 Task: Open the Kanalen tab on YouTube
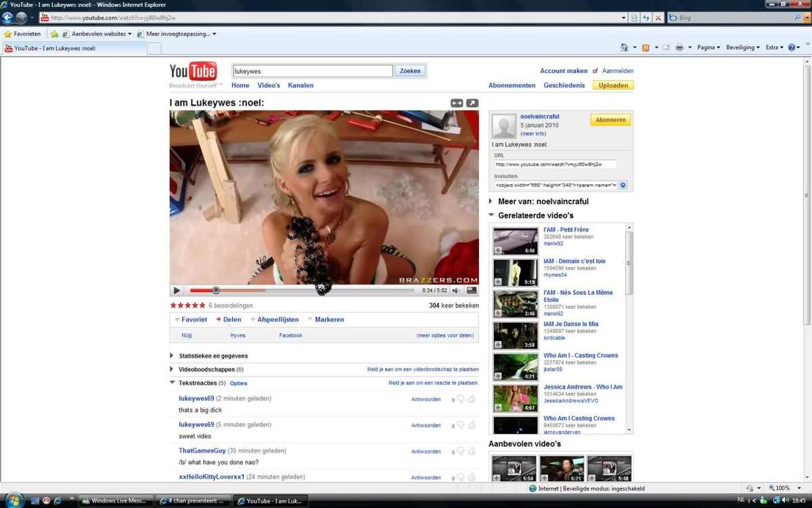pyautogui.click(x=300, y=85)
